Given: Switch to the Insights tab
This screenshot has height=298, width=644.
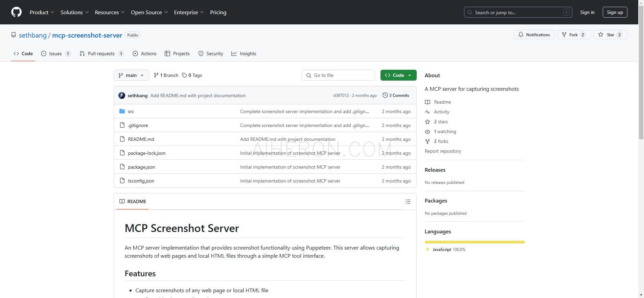Looking at the screenshot, I should (x=244, y=54).
